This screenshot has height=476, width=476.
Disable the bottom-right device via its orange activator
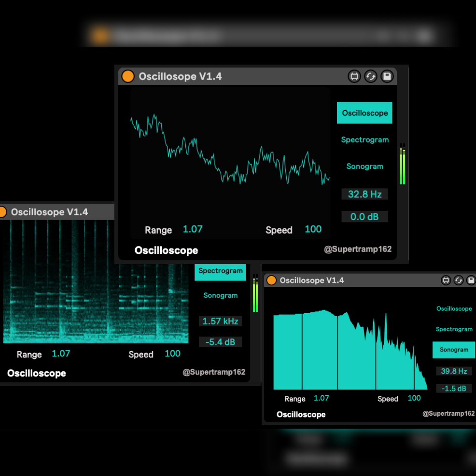pyautogui.click(x=271, y=280)
